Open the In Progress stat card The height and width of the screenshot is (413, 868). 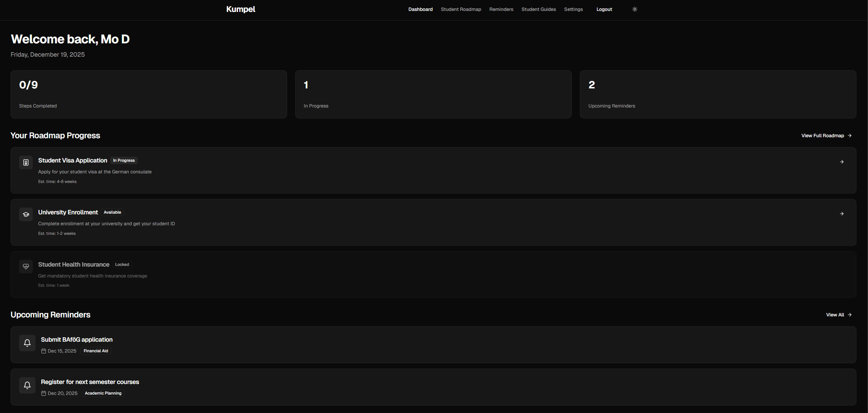[x=433, y=95]
